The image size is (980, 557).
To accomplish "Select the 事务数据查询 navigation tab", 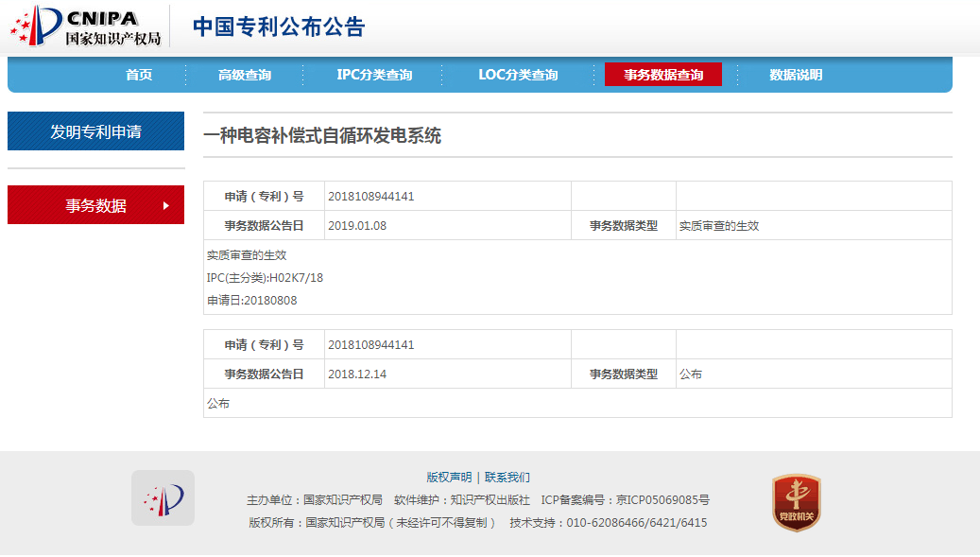I will 663,75.
